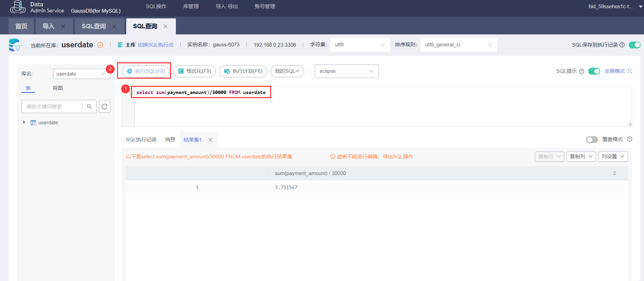Open the eclipse theme dropdown
The width and height of the screenshot is (644, 281).
click(346, 71)
